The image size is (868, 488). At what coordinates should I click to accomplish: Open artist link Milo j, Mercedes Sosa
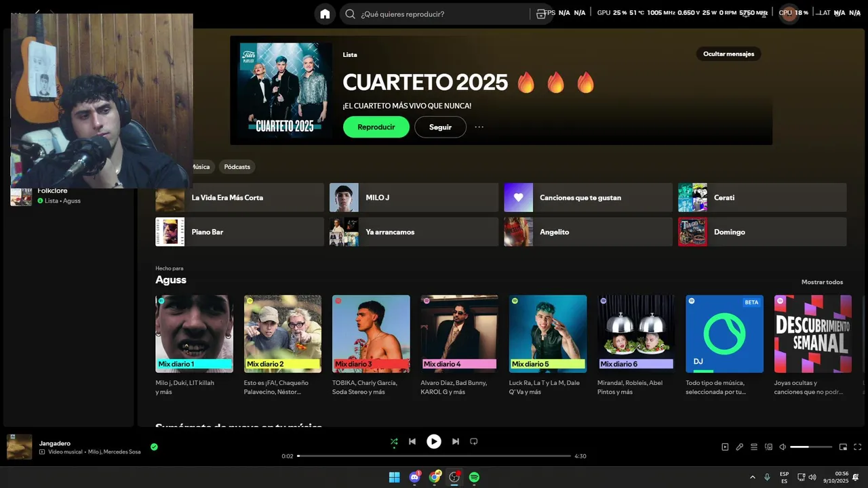[115, 451]
